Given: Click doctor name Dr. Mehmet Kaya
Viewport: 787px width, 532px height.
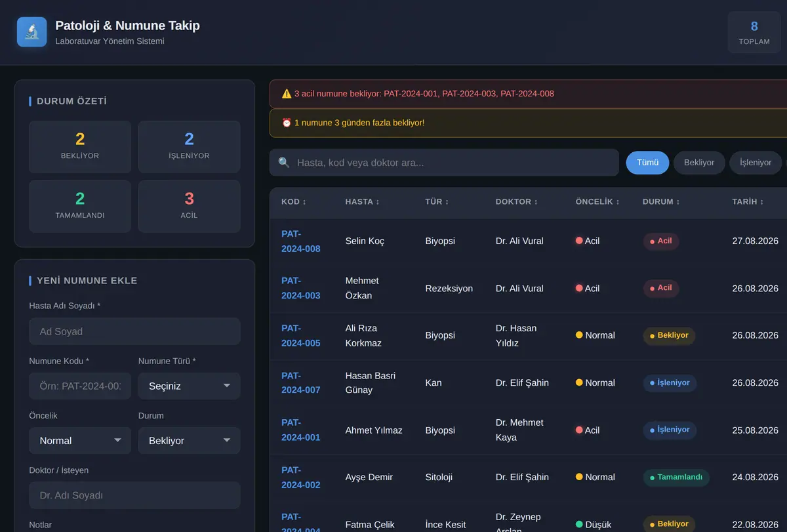Looking at the screenshot, I should 519,430.
